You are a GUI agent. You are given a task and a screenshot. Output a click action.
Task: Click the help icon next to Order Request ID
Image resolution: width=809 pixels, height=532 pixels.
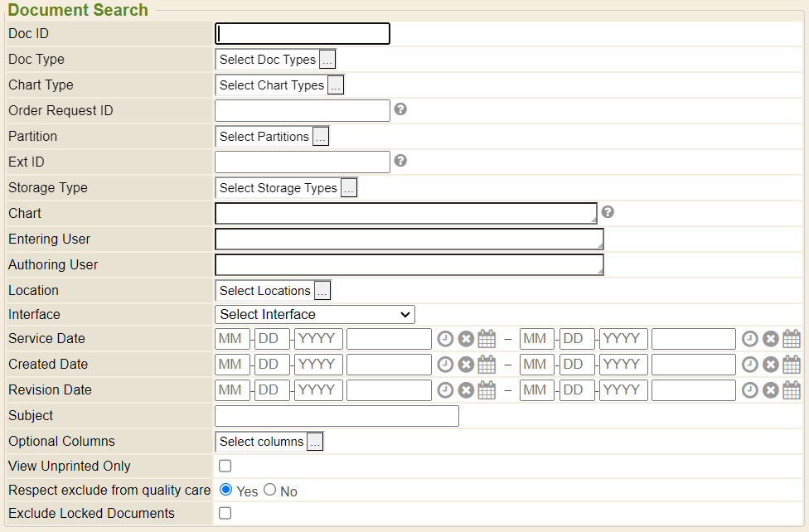[400, 109]
